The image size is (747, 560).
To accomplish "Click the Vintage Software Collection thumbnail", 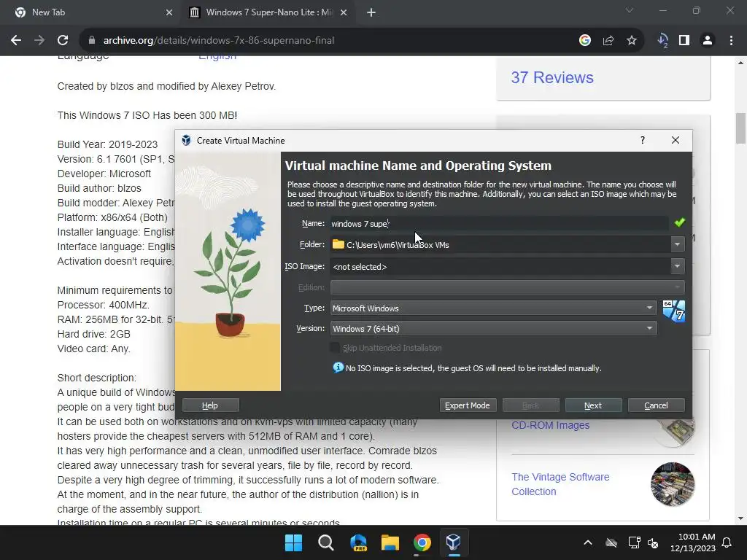I will [x=672, y=484].
